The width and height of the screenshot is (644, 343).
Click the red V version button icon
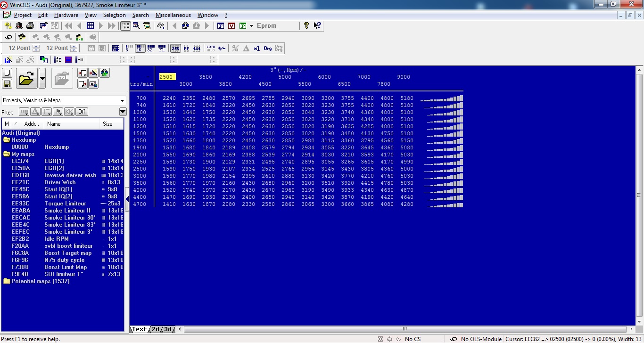point(231,26)
